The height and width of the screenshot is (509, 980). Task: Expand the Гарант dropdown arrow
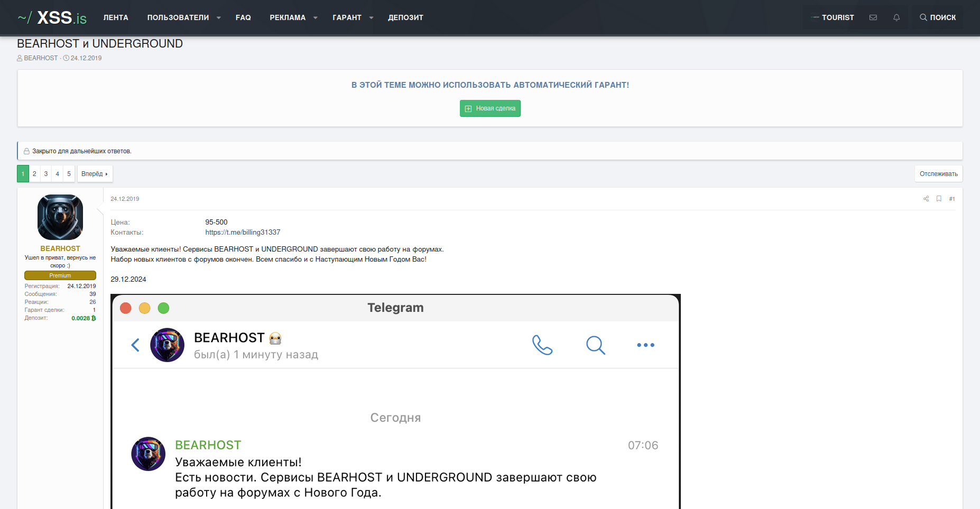tap(371, 18)
